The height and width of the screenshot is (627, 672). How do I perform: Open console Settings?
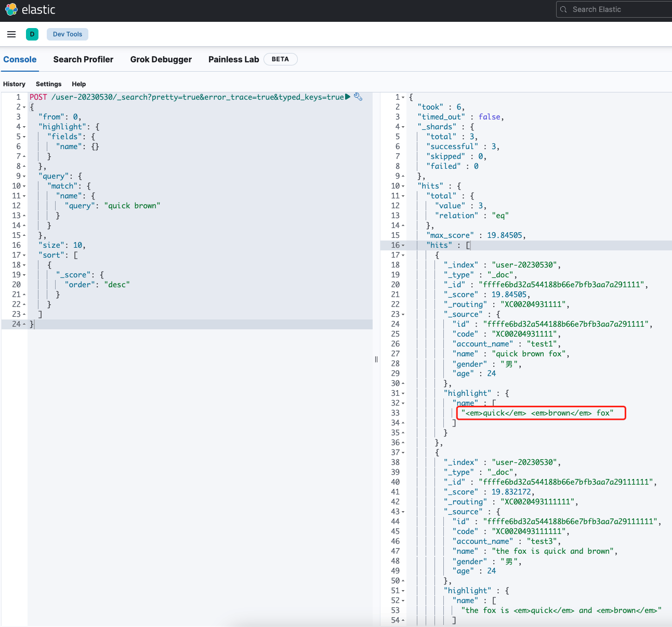pyautogui.click(x=48, y=84)
